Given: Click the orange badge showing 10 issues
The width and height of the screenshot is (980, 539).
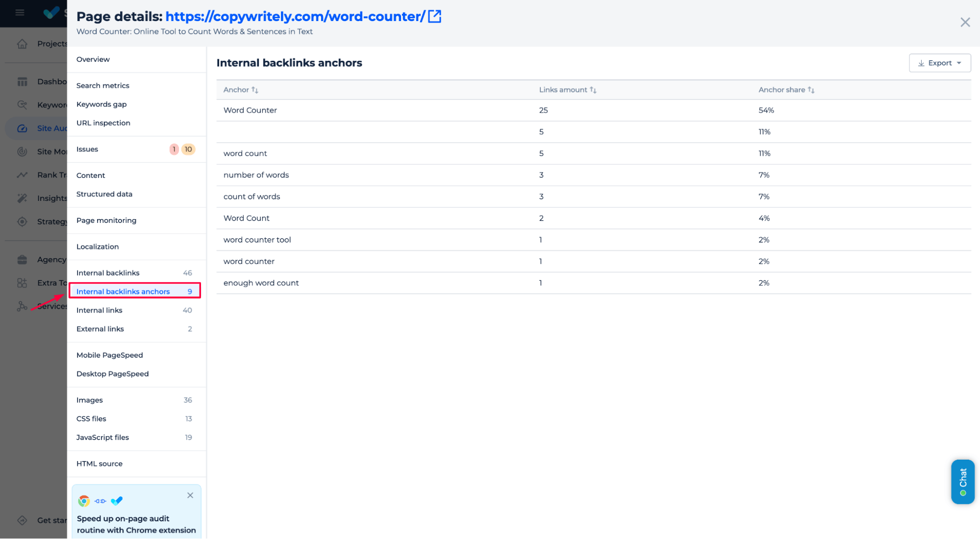Looking at the screenshot, I should [x=188, y=149].
